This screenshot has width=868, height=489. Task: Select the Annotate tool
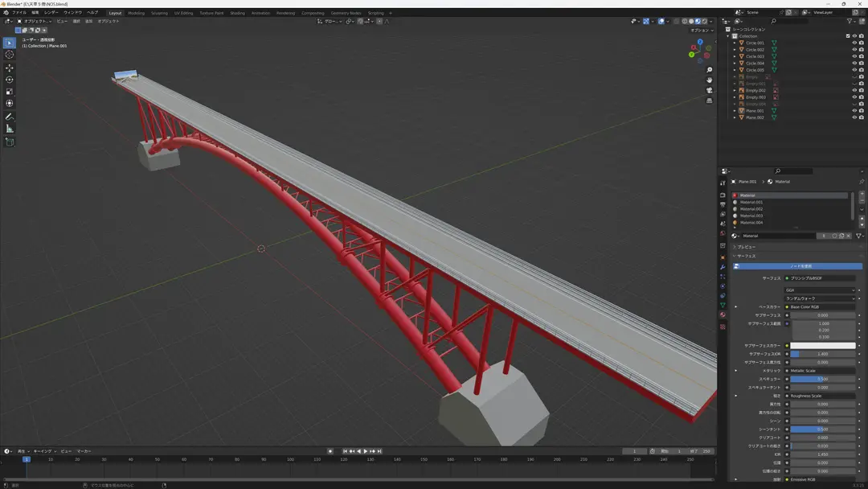tap(10, 117)
